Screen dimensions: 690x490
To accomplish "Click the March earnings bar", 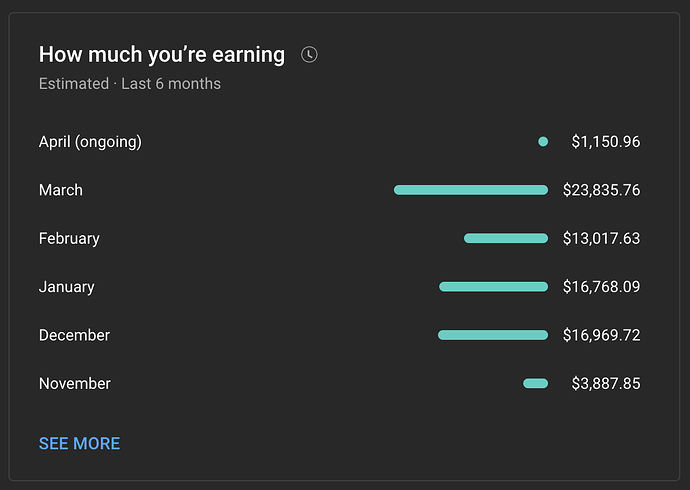I will [x=471, y=190].
